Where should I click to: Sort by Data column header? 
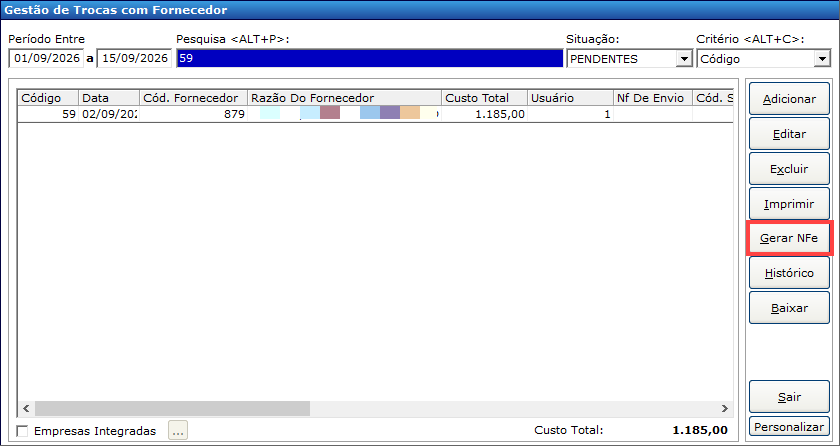pos(109,98)
